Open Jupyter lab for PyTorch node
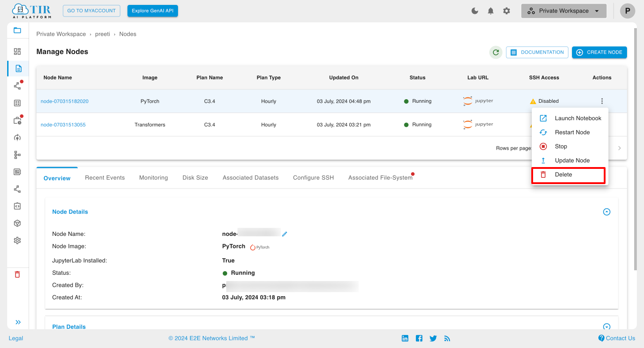 point(478,101)
